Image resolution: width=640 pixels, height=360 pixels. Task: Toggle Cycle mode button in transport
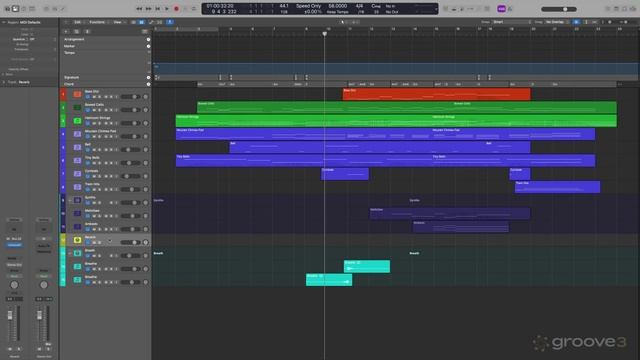click(194, 9)
